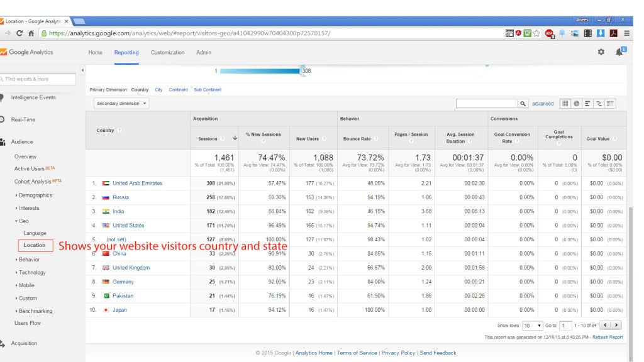Open United Kingdom country link
The height and width of the screenshot is (362, 644).
[x=131, y=268]
